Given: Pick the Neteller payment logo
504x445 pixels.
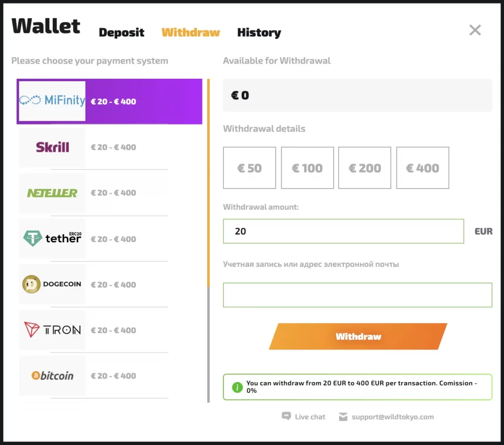Looking at the screenshot, I should coord(52,193).
